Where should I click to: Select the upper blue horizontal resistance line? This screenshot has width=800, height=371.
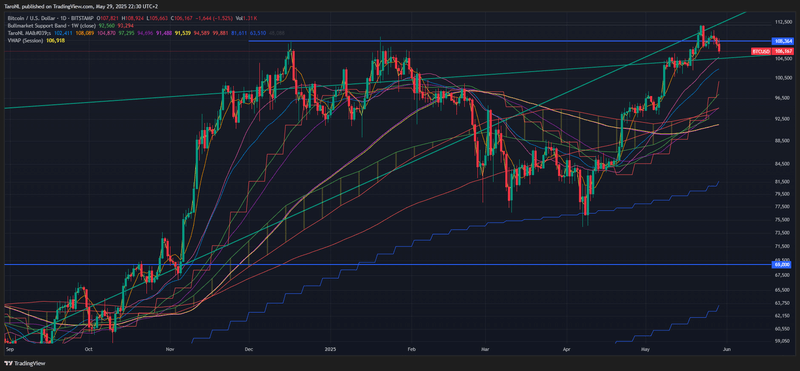click(x=509, y=41)
